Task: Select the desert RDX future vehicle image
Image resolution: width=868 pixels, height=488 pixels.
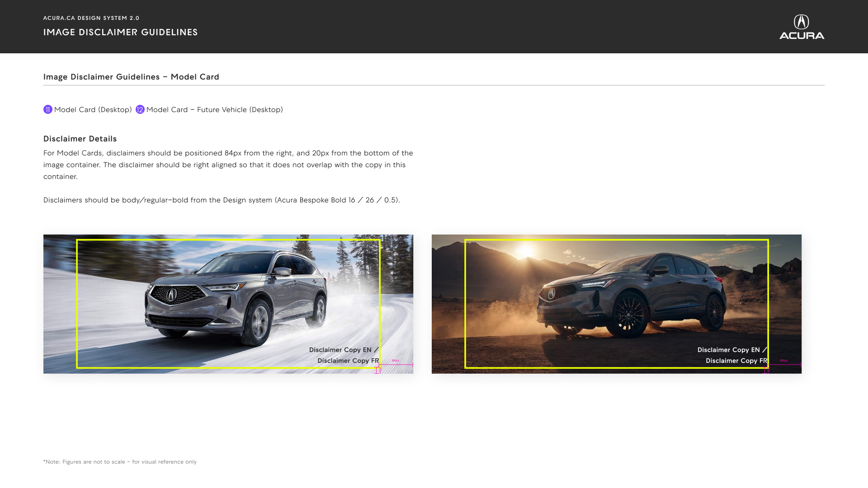Action: (617, 304)
